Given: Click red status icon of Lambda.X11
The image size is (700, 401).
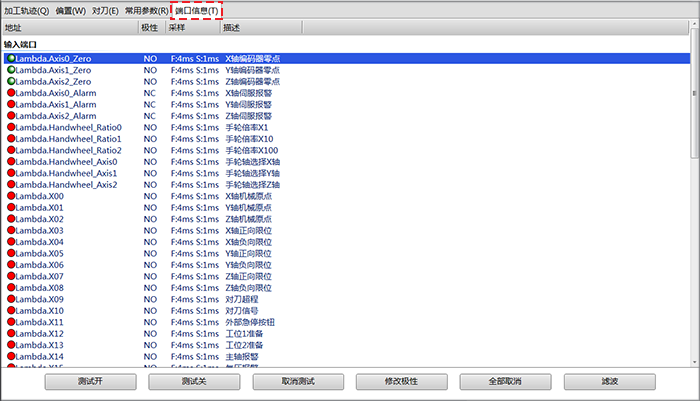Looking at the screenshot, I should click(x=11, y=322).
